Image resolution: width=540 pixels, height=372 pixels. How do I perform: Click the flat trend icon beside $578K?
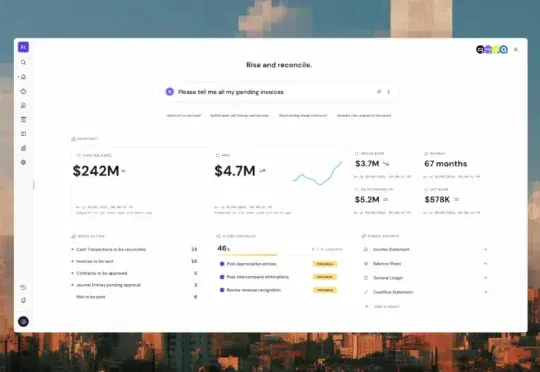click(456, 199)
